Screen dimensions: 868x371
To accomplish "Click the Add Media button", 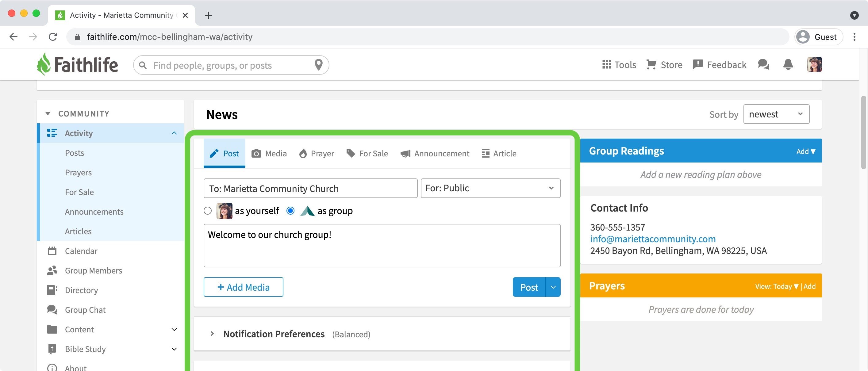I will click(243, 287).
